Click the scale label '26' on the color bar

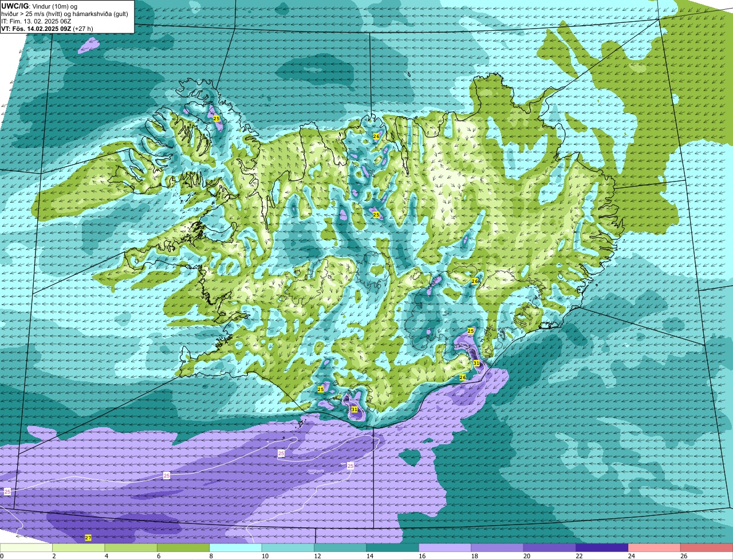685,556
